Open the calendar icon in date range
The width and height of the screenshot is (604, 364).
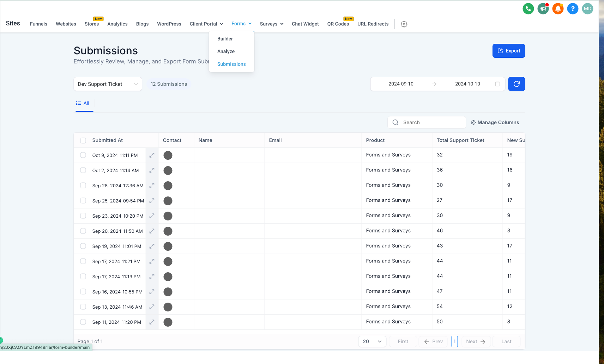(497, 84)
